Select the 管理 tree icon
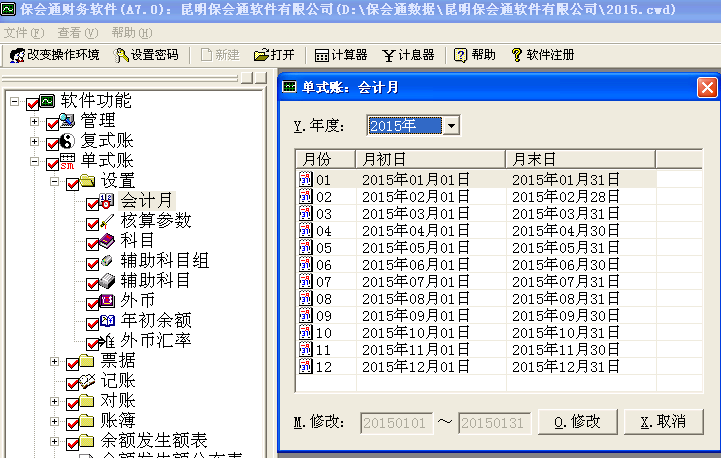This screenshot has width=721, height=458. [x=67, y=120]
